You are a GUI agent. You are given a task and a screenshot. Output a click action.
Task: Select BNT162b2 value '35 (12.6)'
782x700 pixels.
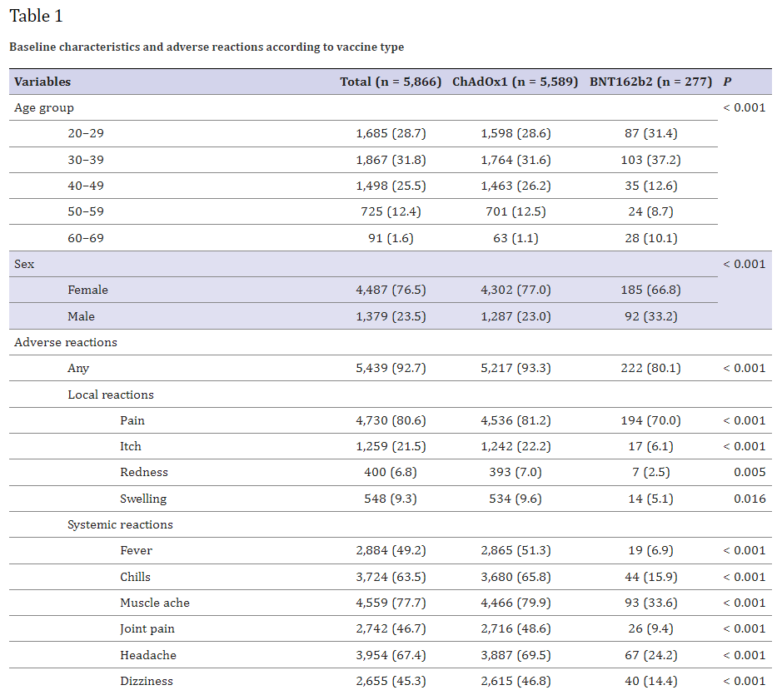pyautogui.click(x=651, y=186)
